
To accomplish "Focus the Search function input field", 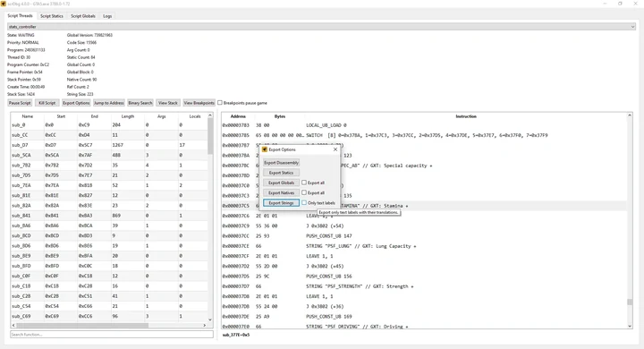I will (x=112, y=335).
